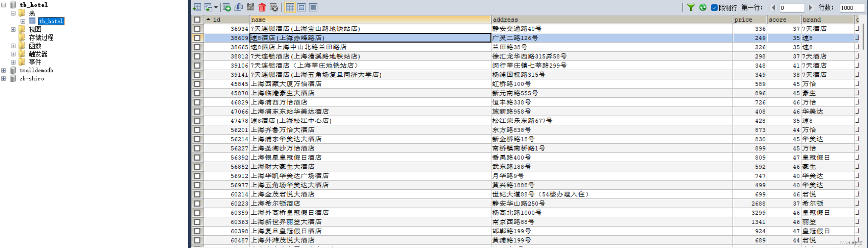This screenshot has height=248, width=868.
Task: Click brand cell 丽笙
Action: 827,222
